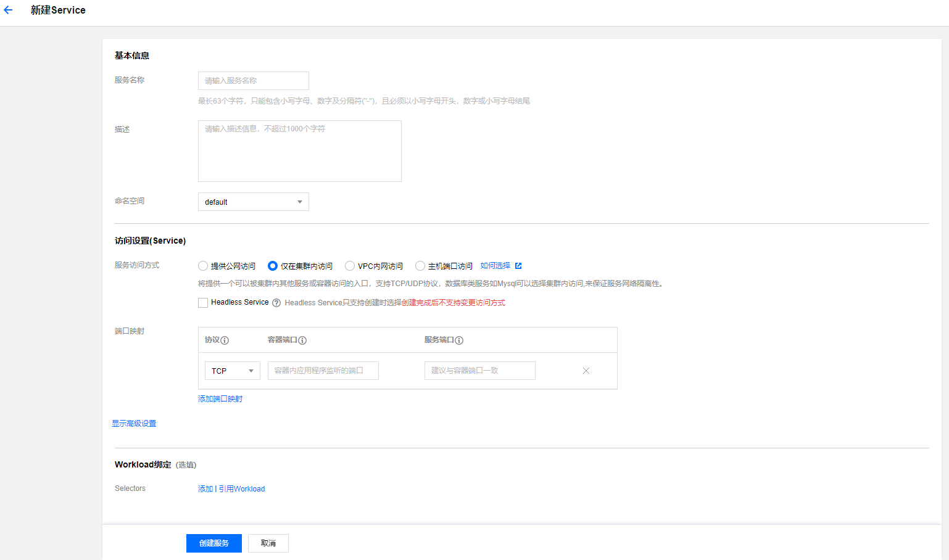Click the 创建服务 button
949x560 pixels.
(x=213, y=543)
